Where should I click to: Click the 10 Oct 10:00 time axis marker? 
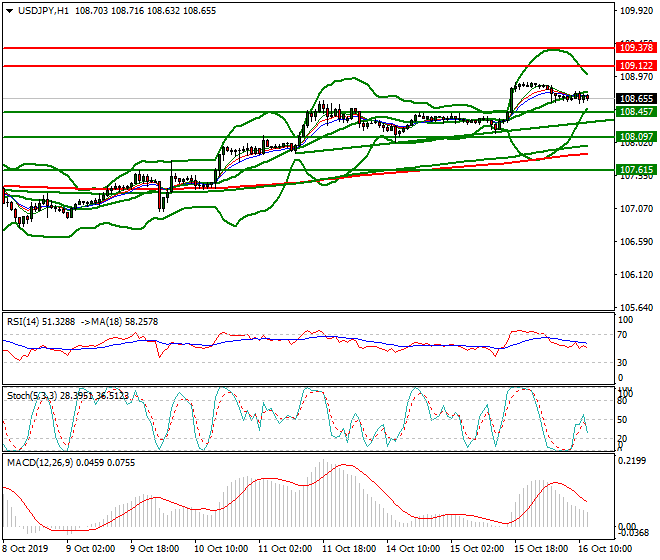(221, 549)
